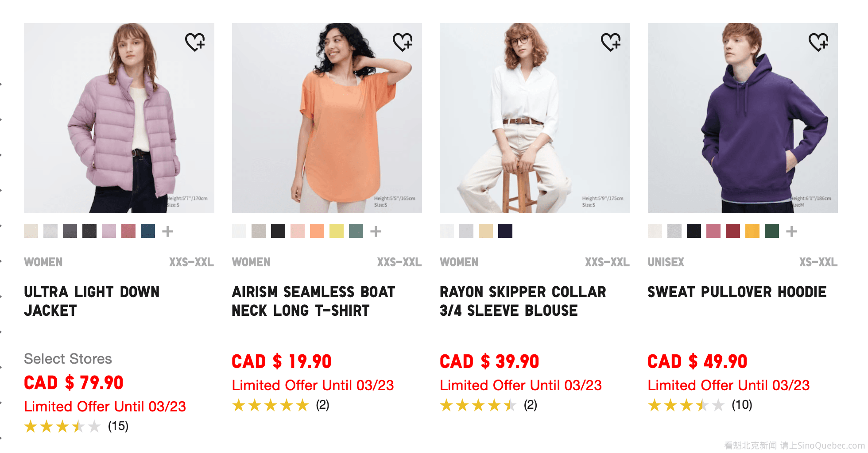
Task: Click wishlist heart on Rayon Skipper Blouse
Action: point(611,42)
